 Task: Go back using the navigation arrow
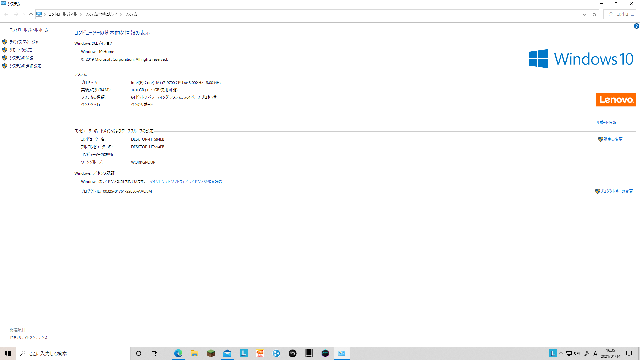click(6, 14)
